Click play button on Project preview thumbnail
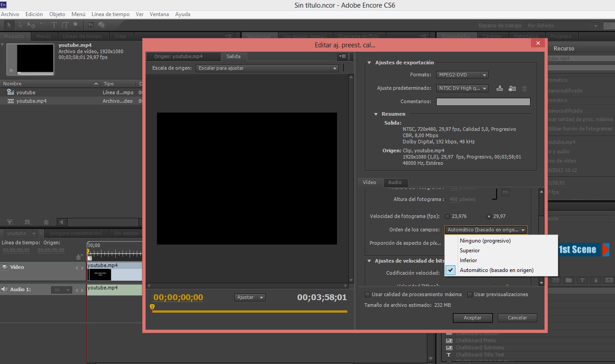The height and width of the screenshot is (364, 615). (12, 71)
